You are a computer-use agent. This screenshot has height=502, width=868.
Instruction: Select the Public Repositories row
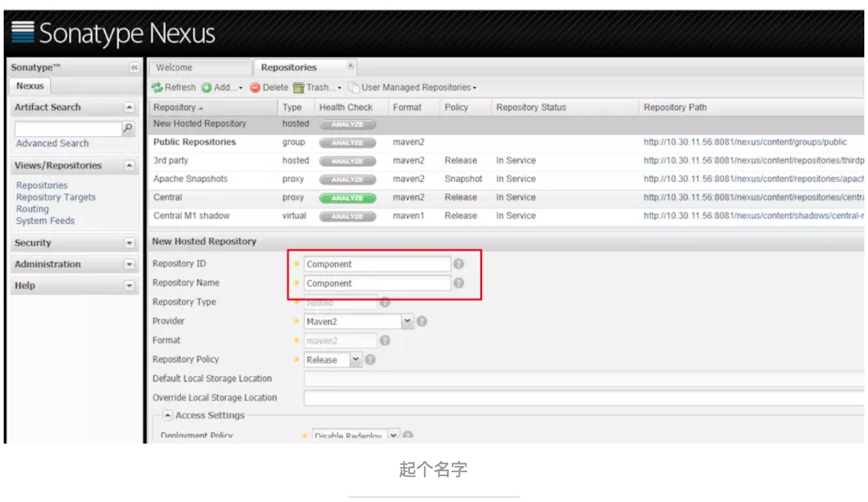click(507, 142)
